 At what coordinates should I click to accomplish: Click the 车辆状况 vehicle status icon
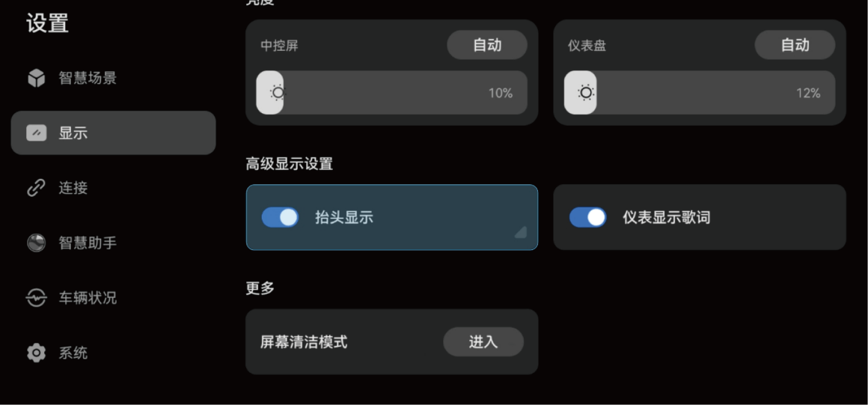click(36, 298)
